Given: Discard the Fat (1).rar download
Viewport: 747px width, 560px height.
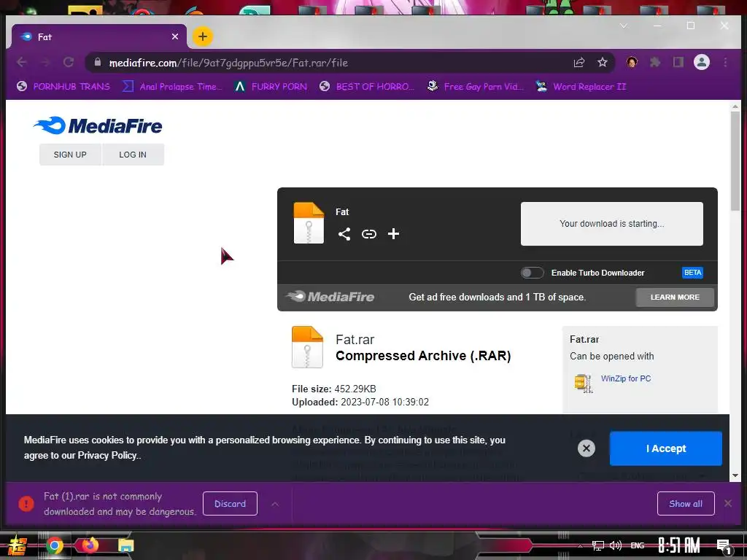Looking at the screenshot, I should [x=230, y=503].
